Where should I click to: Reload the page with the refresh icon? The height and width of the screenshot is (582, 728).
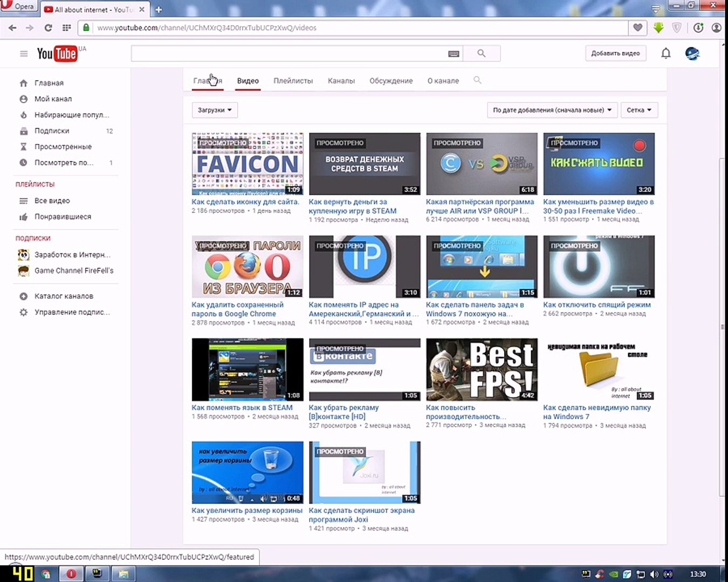(48, 28)
